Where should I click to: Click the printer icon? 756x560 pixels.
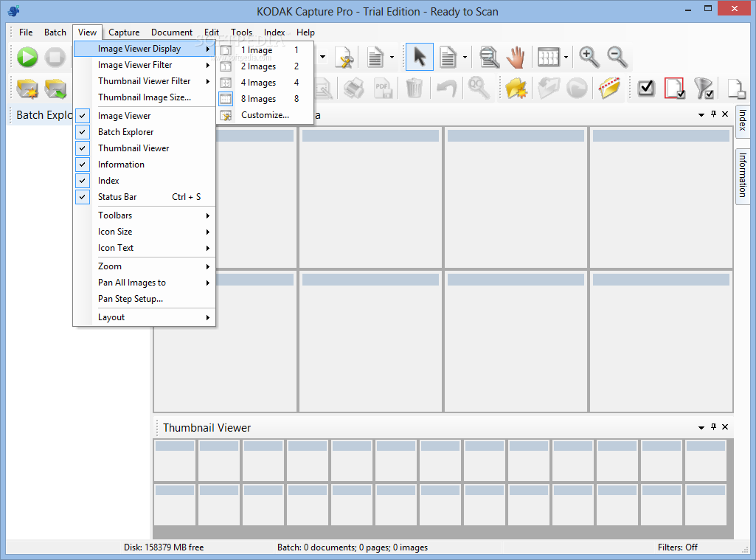(354, 89)
